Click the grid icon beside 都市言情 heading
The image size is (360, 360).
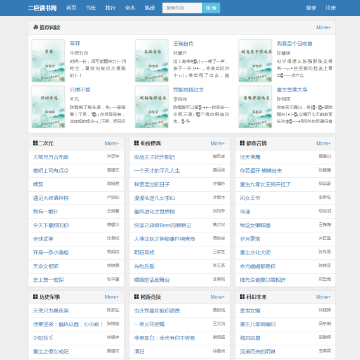(x=242, y=143)
